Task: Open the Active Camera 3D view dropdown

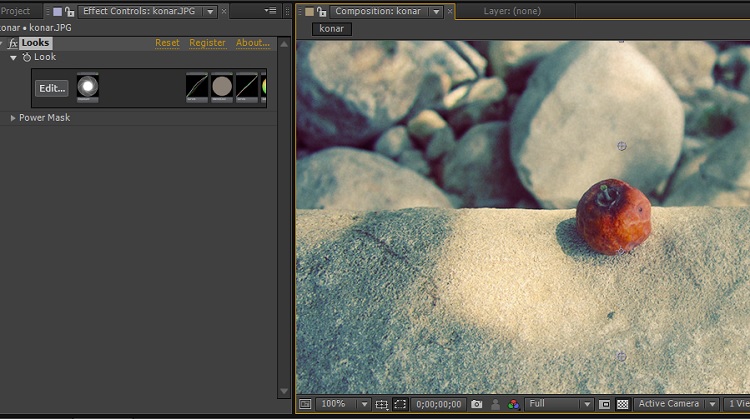Action: click(x=676, y=404)
